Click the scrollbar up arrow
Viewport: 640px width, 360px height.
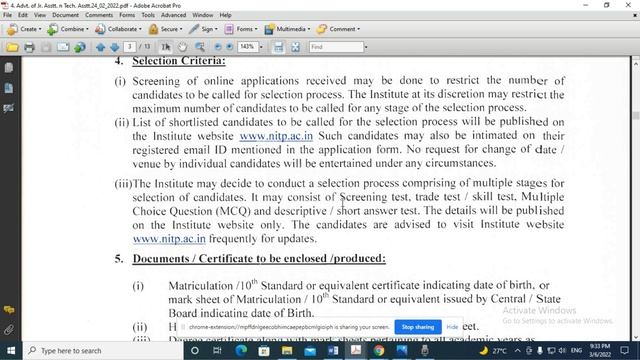click(635, 64)
